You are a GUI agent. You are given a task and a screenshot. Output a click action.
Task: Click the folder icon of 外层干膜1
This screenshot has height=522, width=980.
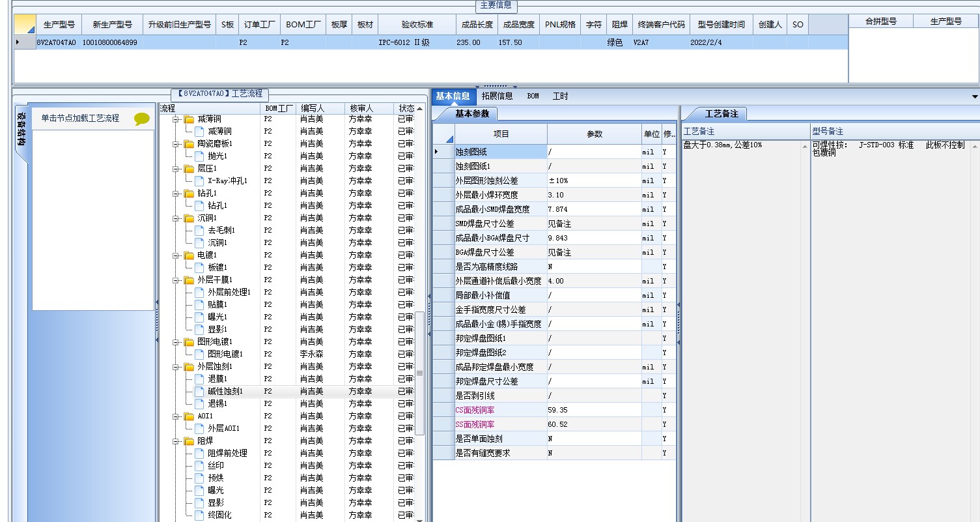tap(189, 280)
